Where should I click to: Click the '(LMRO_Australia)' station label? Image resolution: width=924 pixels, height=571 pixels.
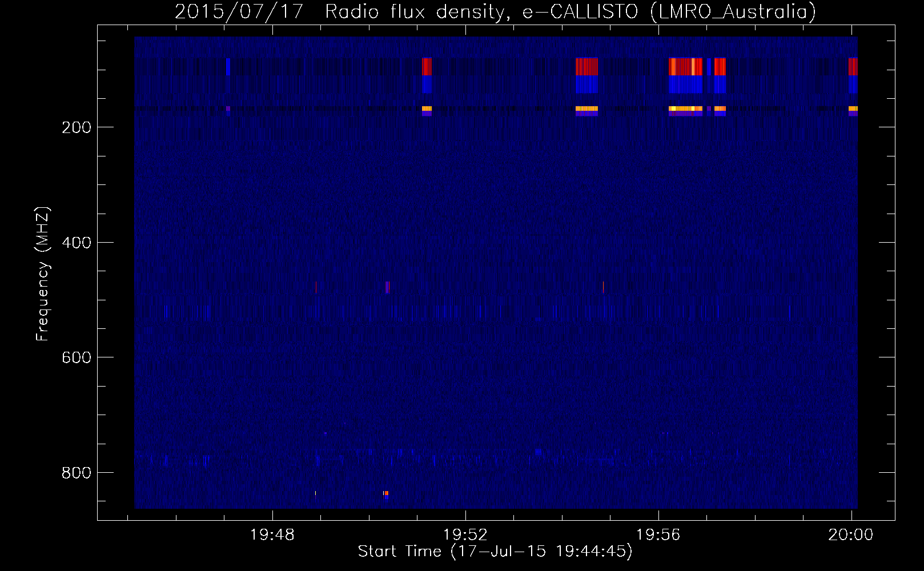coord(733,11)
